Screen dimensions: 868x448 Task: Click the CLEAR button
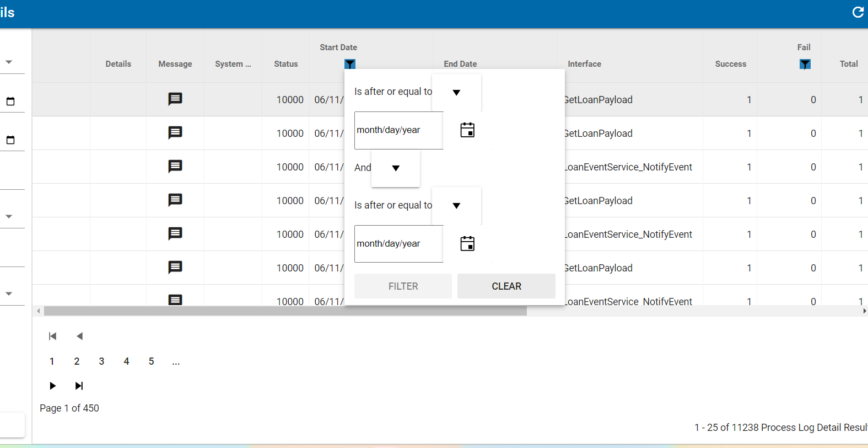[x=506, y=286]
